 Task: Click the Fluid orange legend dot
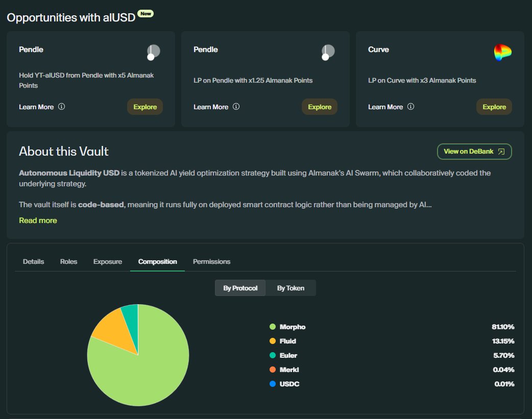point(273,341)
